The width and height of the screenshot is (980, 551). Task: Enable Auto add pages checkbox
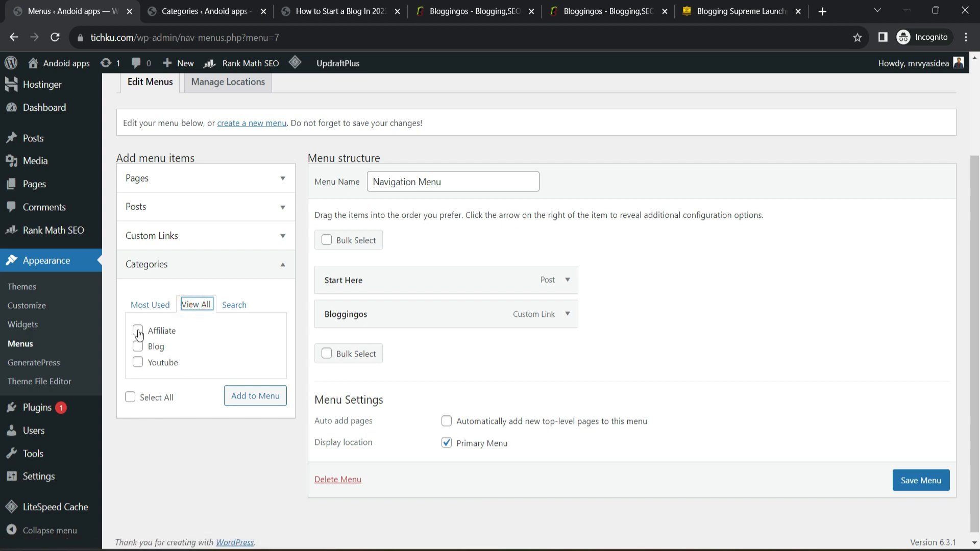[446, 420]
